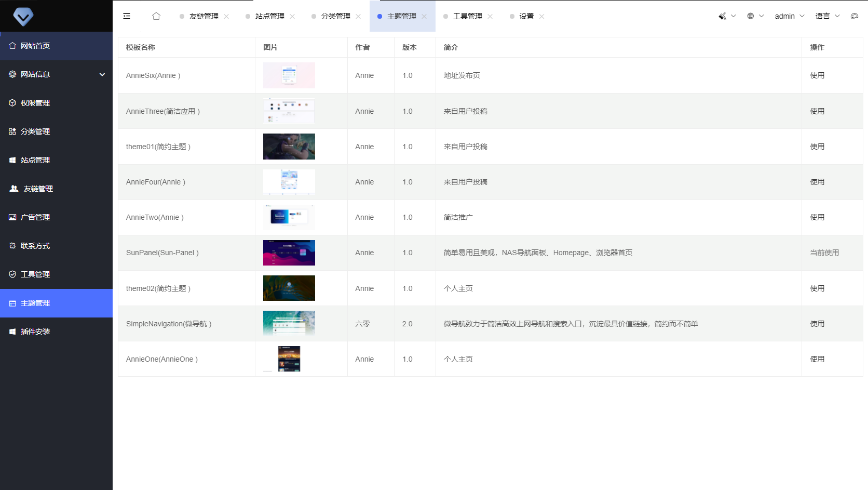
Task: Open the theme01 preview thumbnail
Action: 289,147
